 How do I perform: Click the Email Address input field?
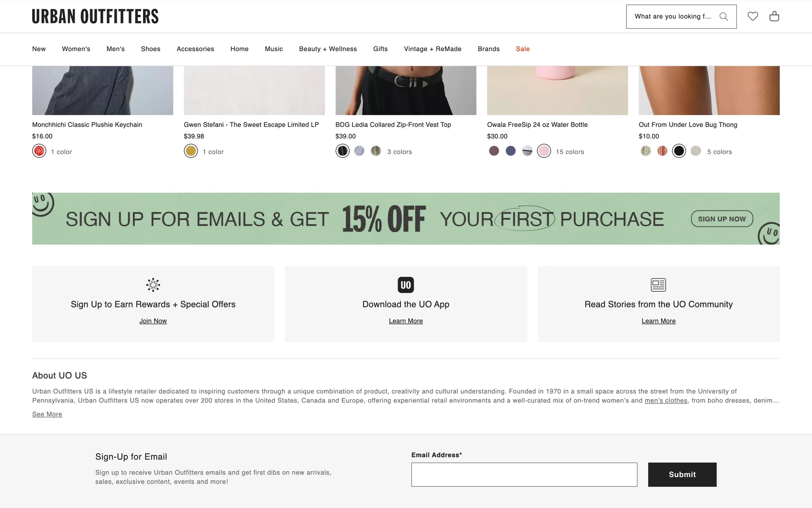point(524,475)
